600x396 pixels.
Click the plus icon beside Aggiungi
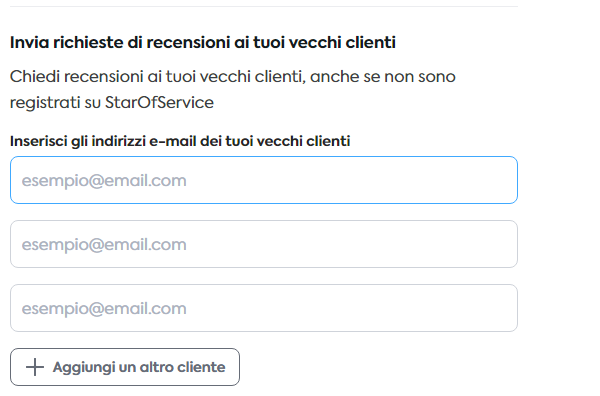35,367
